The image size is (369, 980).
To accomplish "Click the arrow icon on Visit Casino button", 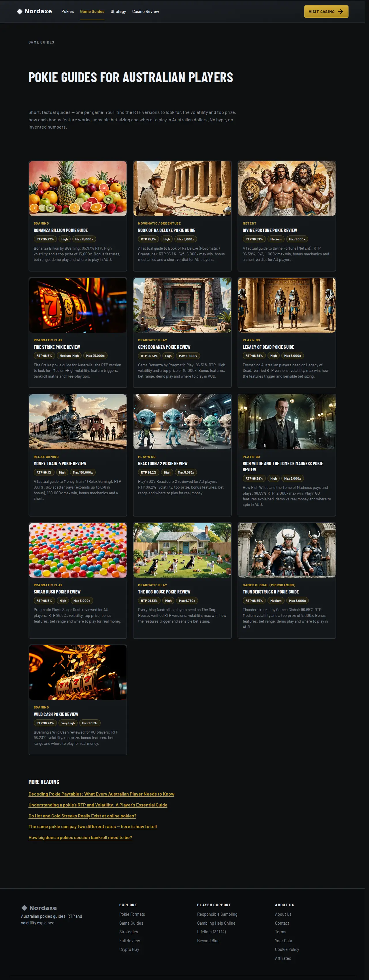I will point(340,12).
